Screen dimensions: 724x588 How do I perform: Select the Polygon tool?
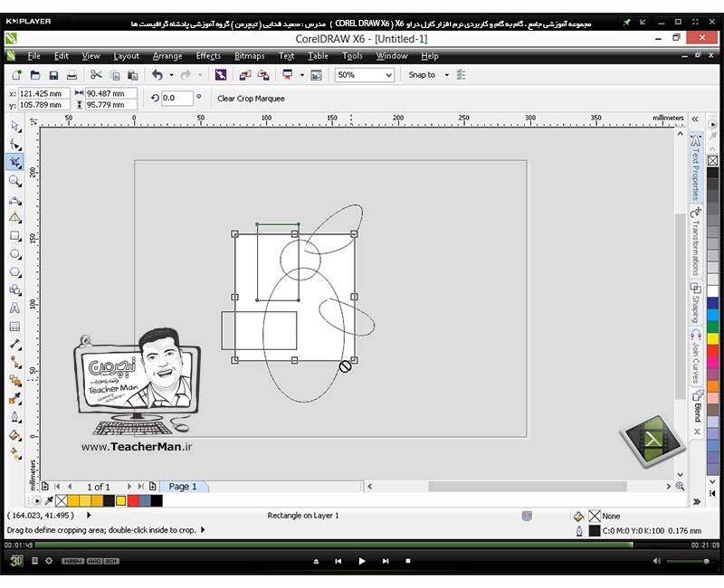coord(14,272)
